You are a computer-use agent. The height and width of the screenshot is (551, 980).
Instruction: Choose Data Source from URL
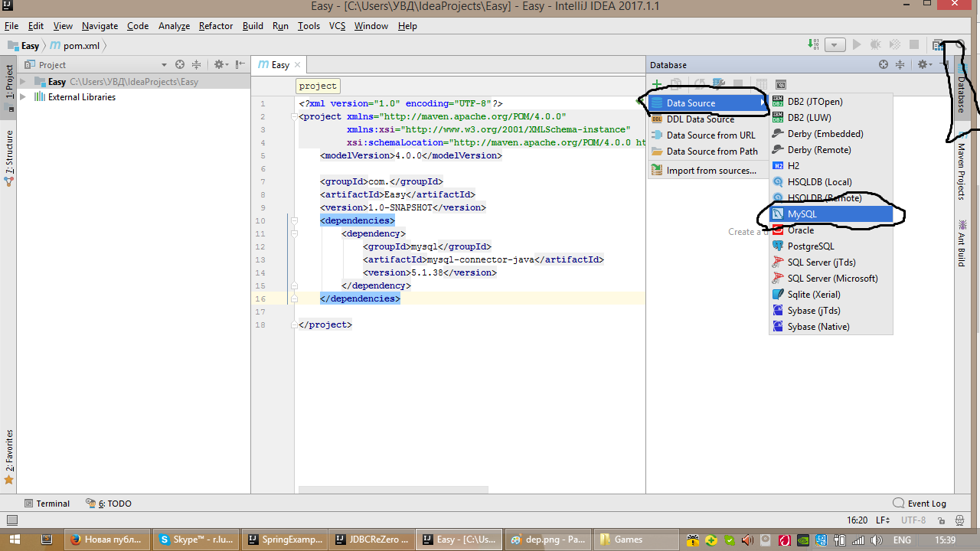coord(708,135)
